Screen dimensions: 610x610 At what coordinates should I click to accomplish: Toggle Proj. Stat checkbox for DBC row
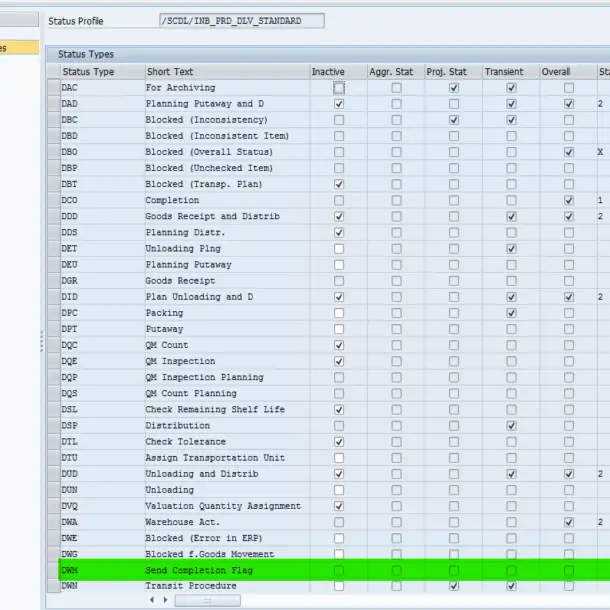(454, 120)
